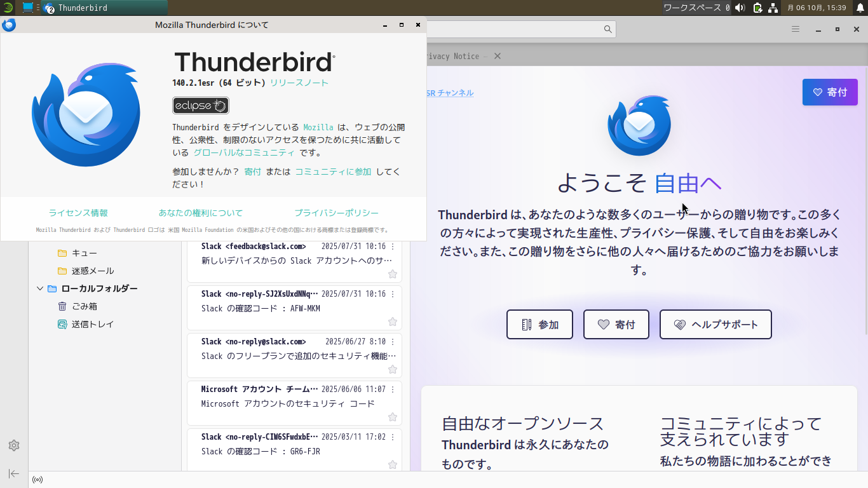Click the 寄付 link in the About dialog
This screenshot has width=868, height=488.
(253, 172)
